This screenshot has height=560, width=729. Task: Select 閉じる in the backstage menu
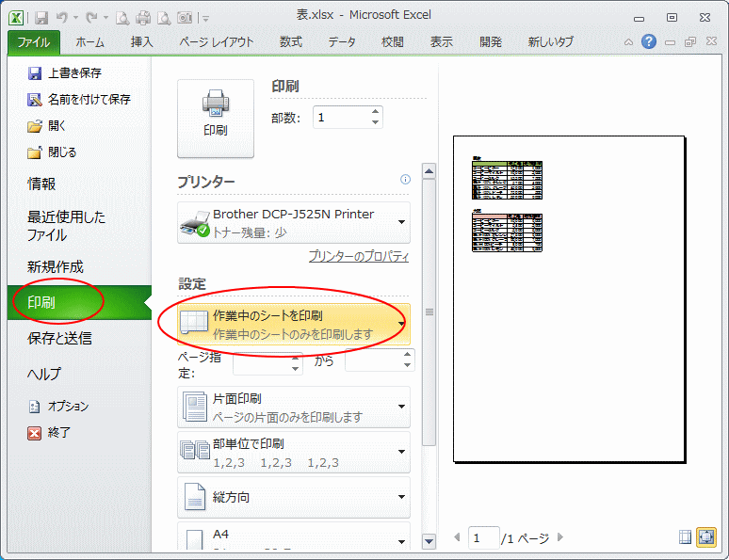(x=52, y=152)
